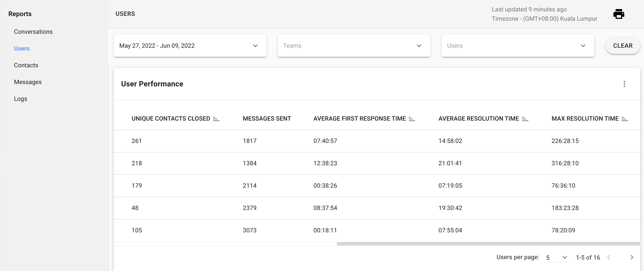Sort by Unique Contacts Closed icon
This screenshot has width=644, height=271.
click(216, 119)
